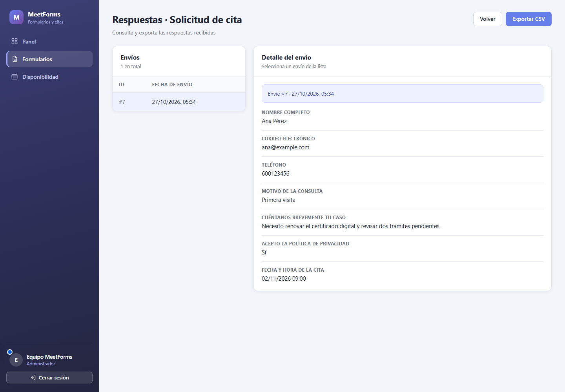The width and height of the screenshot is (565, 392).
Task: Click the Detalle del envío heading
Action: pyautogui.click(x=286, y=58)
